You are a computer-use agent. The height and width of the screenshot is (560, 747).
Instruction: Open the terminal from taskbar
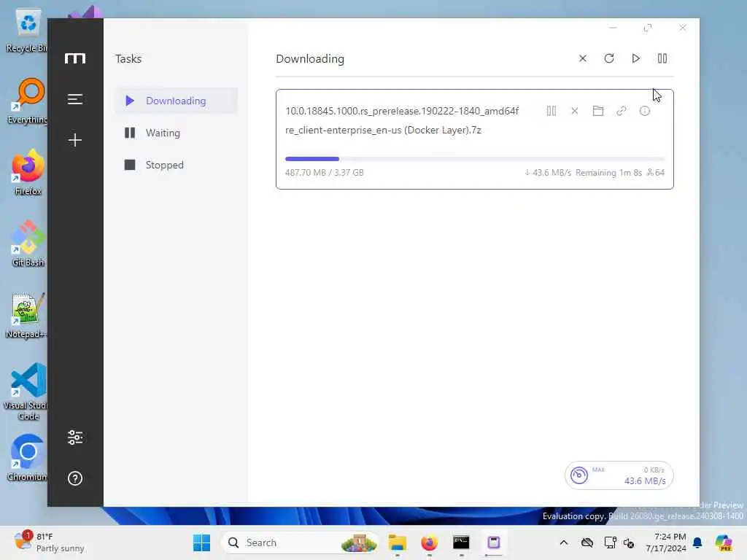[x=461, y=542]
